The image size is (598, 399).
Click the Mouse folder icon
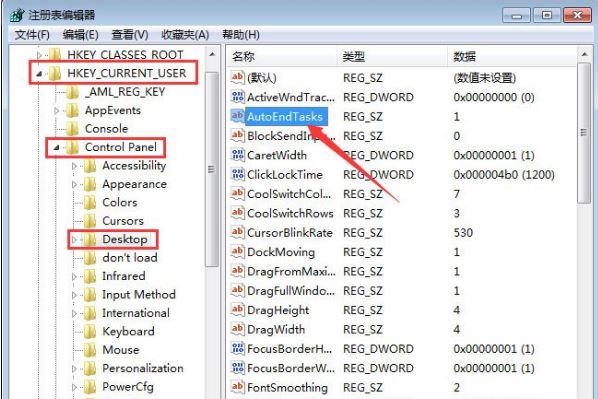[90, 349]
